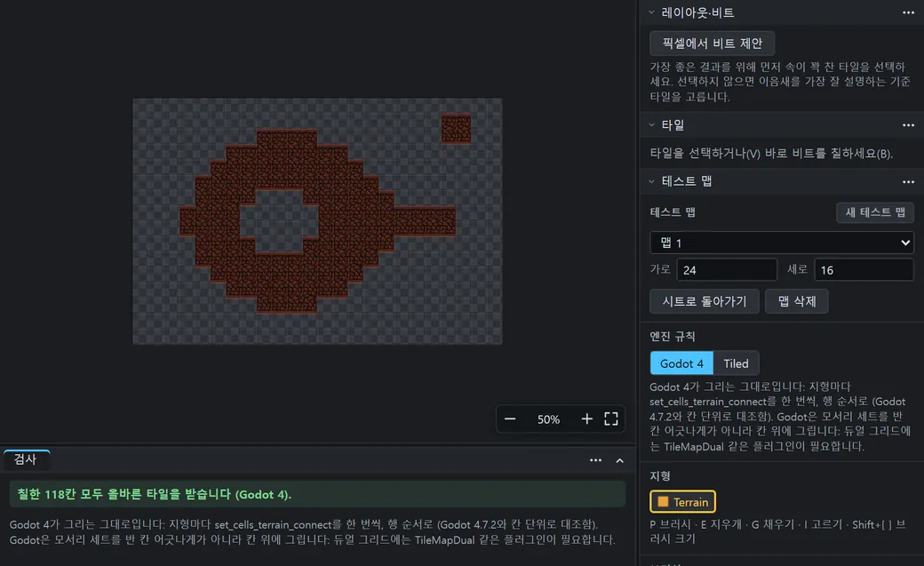Click the 가로 width field showing 24
This screenshot has height=566, width=924.
727,270
